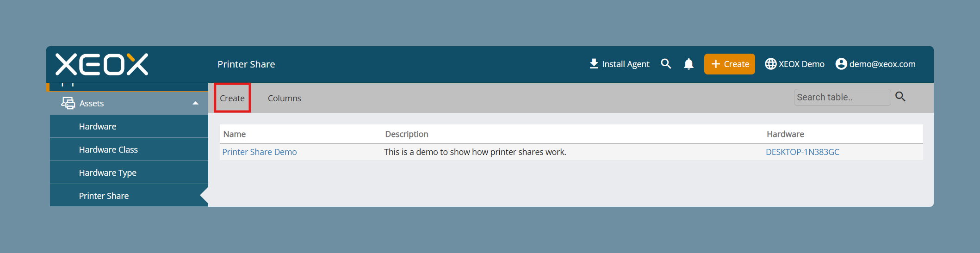
Task: Open the notifications bell
Action: pos(688,64)
